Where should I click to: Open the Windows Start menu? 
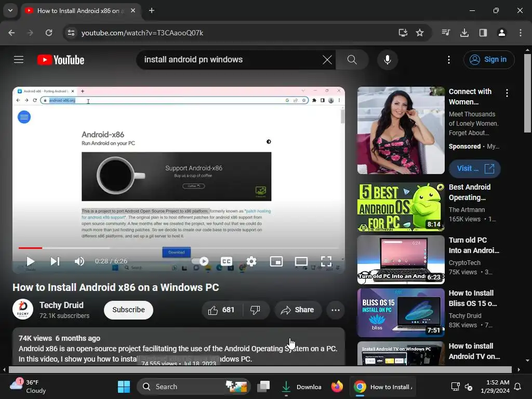tap(124, 387)
